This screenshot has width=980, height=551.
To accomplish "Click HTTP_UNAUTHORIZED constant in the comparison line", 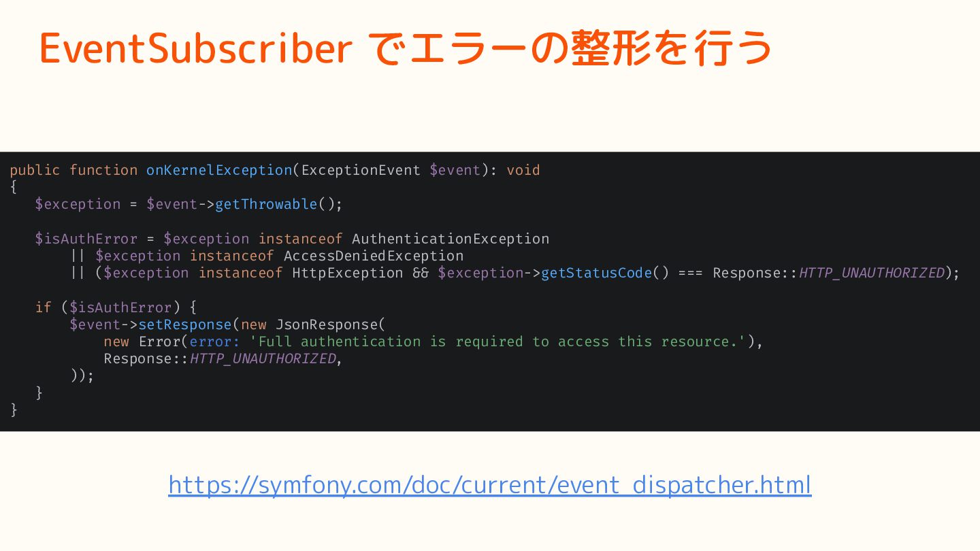I will pos(872,273).
